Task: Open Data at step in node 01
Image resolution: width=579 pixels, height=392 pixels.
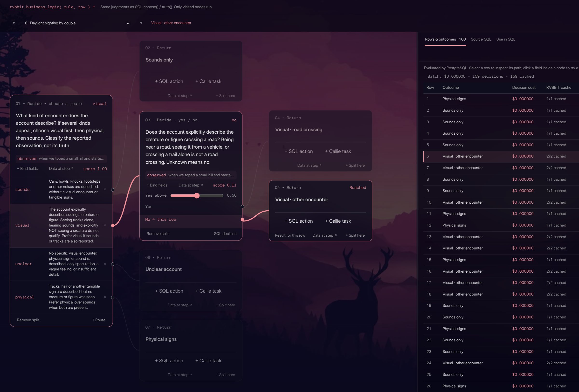Action: (61, 169)
